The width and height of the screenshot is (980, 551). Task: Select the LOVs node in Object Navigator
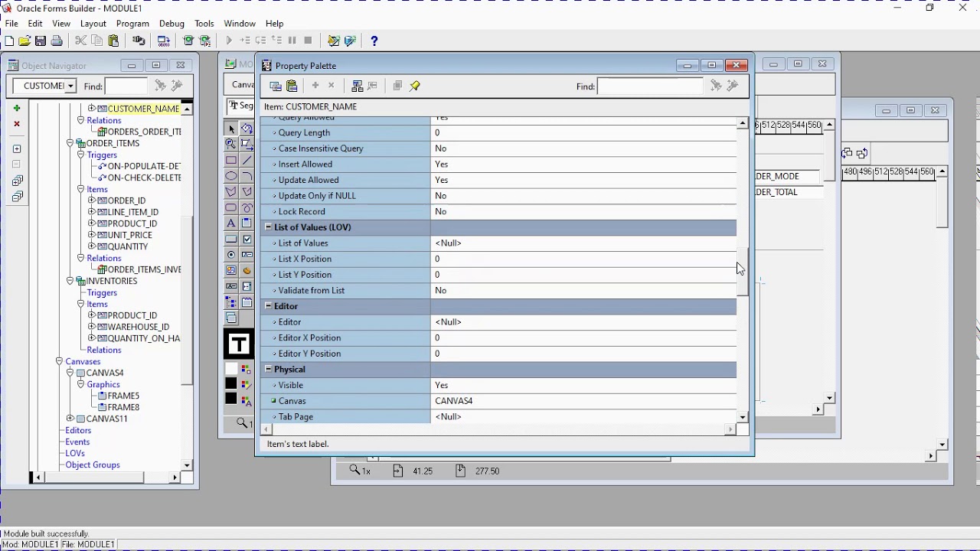(75, 453)
